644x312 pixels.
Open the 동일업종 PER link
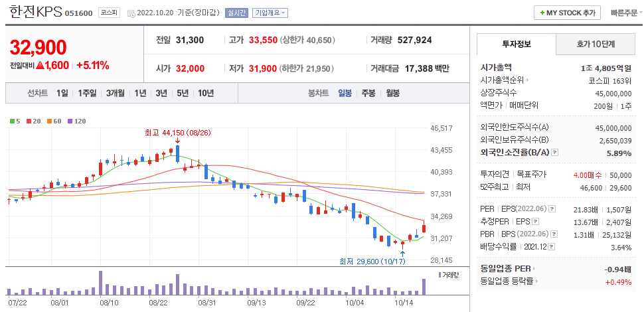click(x=505, y=269)
